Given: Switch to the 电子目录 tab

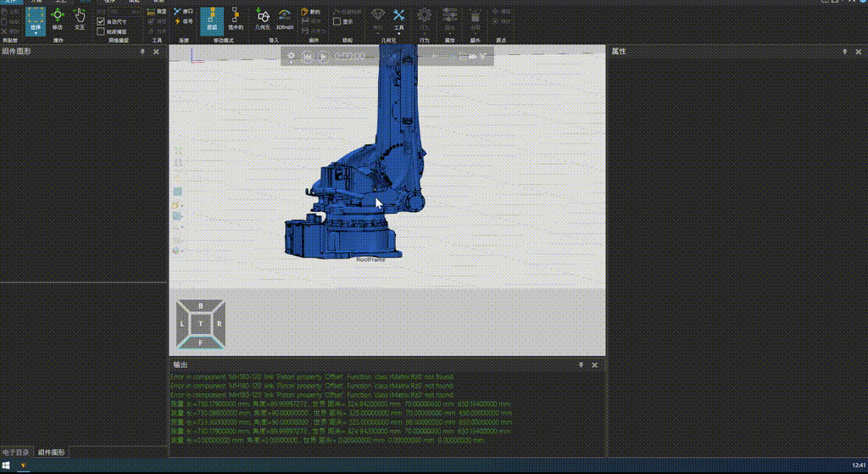Looking at the screenshot, I should pos(15,453).
